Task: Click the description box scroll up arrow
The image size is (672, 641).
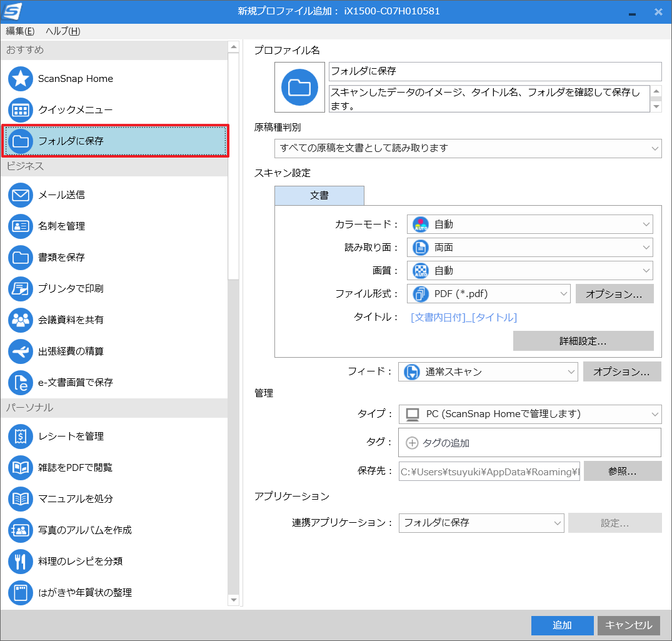Action: 656,91
